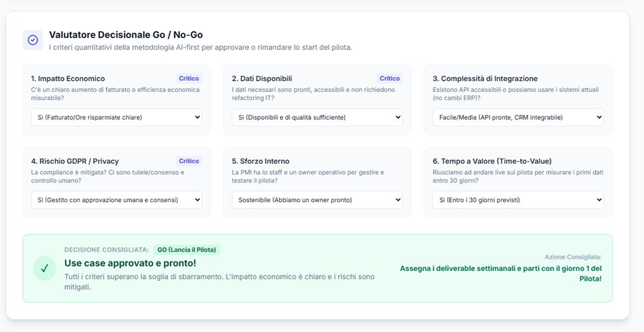The image size is (644, 332).
Task: Click the subtitle about criteri quantitativi AI-first
Action: pyautogui.click(x=200, y=48)
